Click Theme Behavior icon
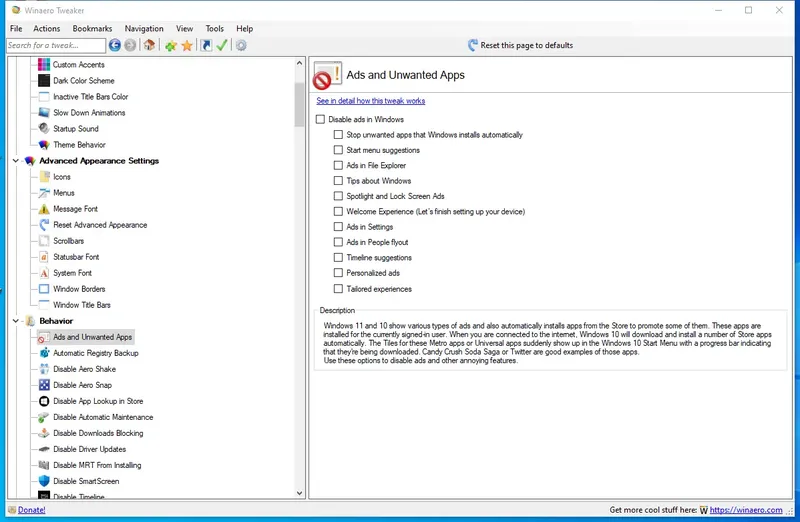This screenshot has height=522, width=800. coord(44,144)
